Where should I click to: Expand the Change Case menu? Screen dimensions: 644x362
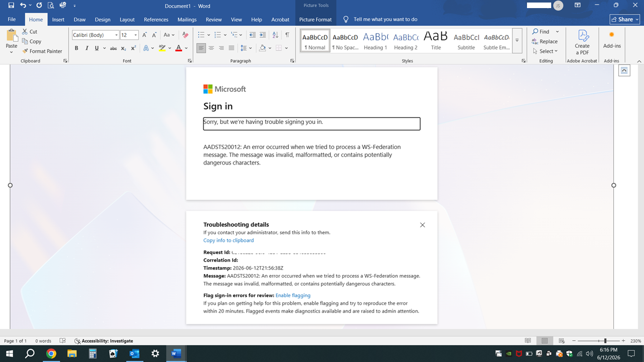tap(169, 35)
